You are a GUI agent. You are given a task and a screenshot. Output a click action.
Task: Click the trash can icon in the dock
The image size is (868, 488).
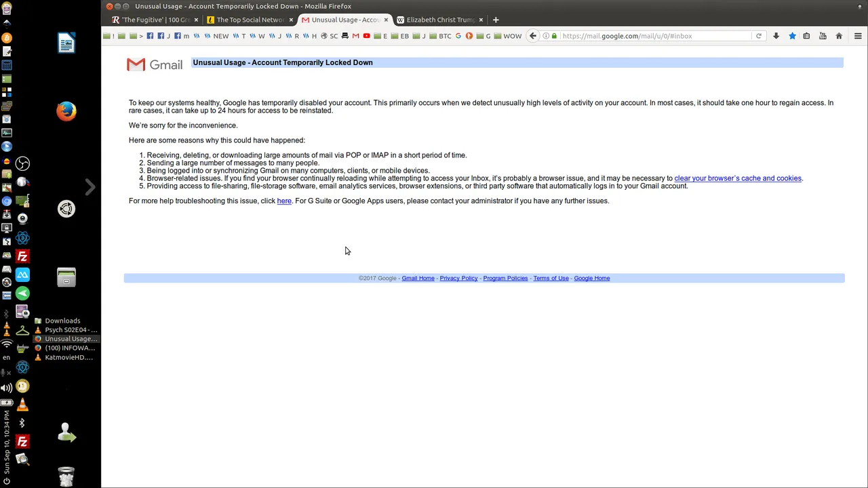(x=66, y=476)
